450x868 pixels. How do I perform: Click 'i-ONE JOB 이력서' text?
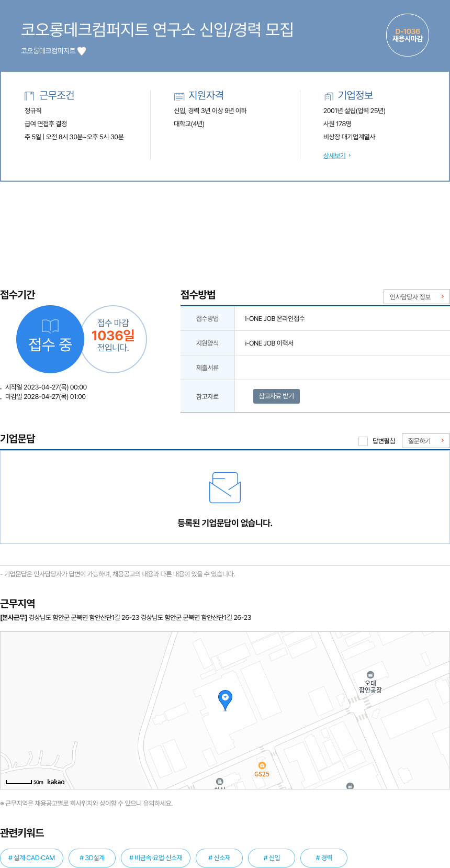pos(269,343)
